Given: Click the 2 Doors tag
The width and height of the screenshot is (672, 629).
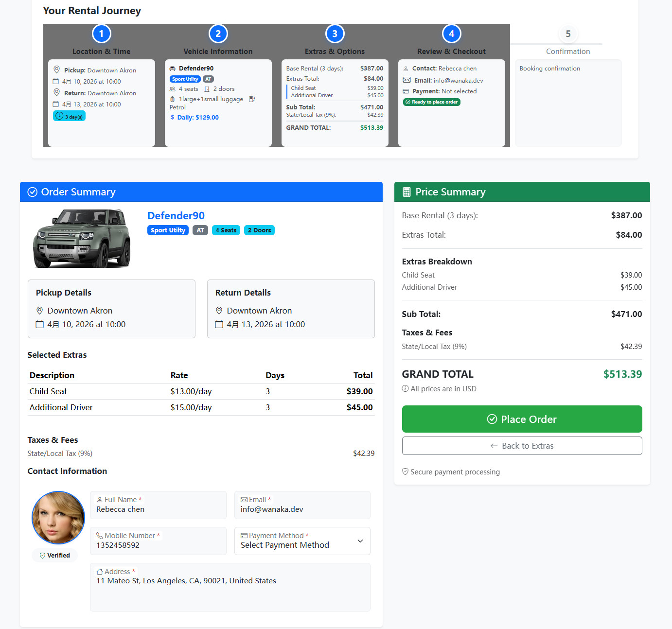Looking at the screenshot, I should tap(259, 230).
